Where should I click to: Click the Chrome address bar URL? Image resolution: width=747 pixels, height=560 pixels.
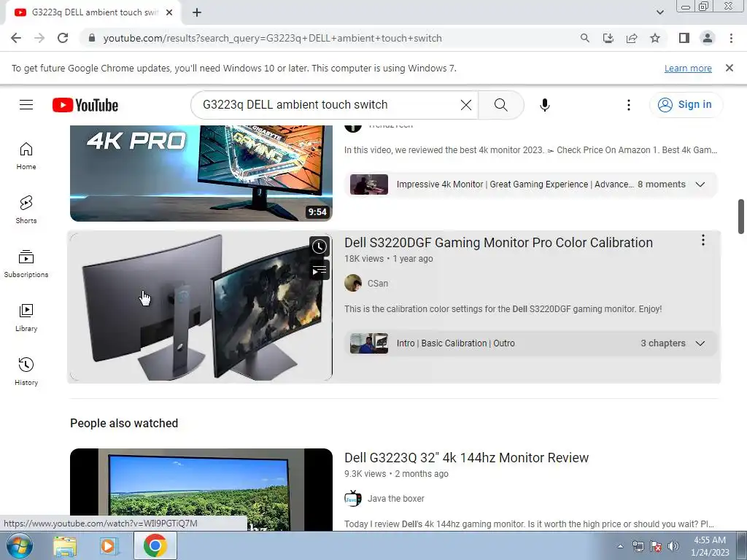tap(273, 38)
